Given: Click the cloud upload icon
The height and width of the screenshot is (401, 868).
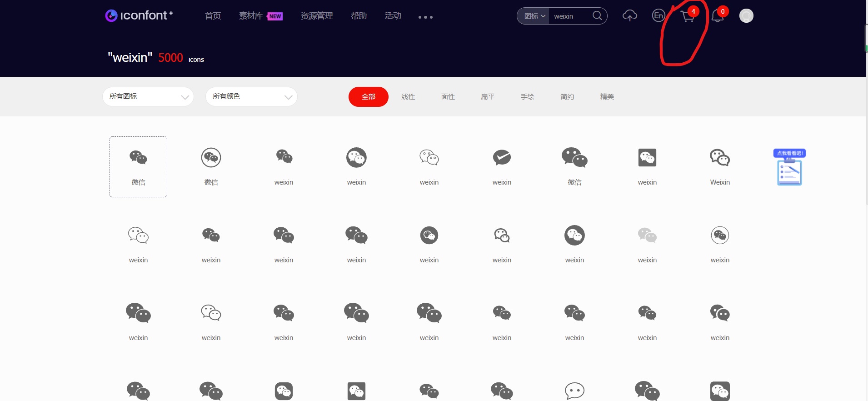Looking at the screenshot, I should [629, 16].
